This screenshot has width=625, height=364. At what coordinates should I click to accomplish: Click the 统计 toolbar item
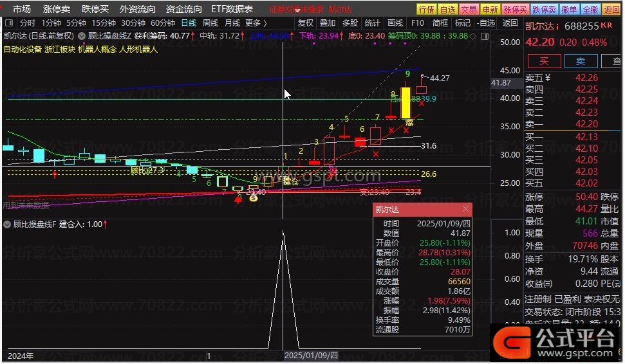tap(372, 23)
